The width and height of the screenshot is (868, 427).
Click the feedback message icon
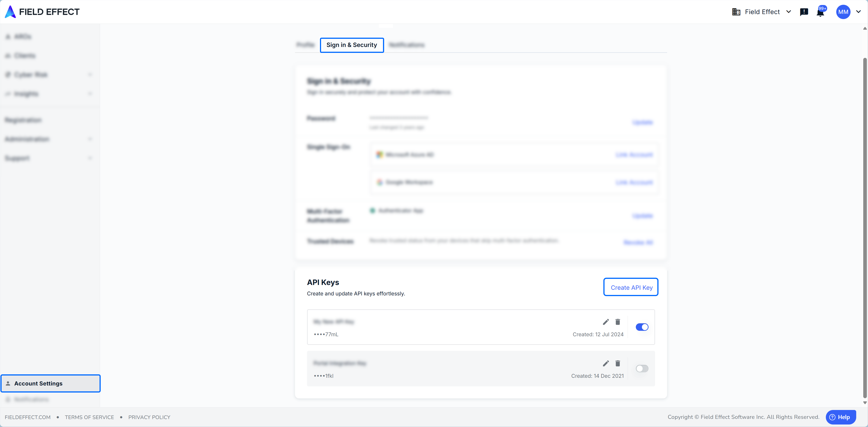[x=804, y=12]
